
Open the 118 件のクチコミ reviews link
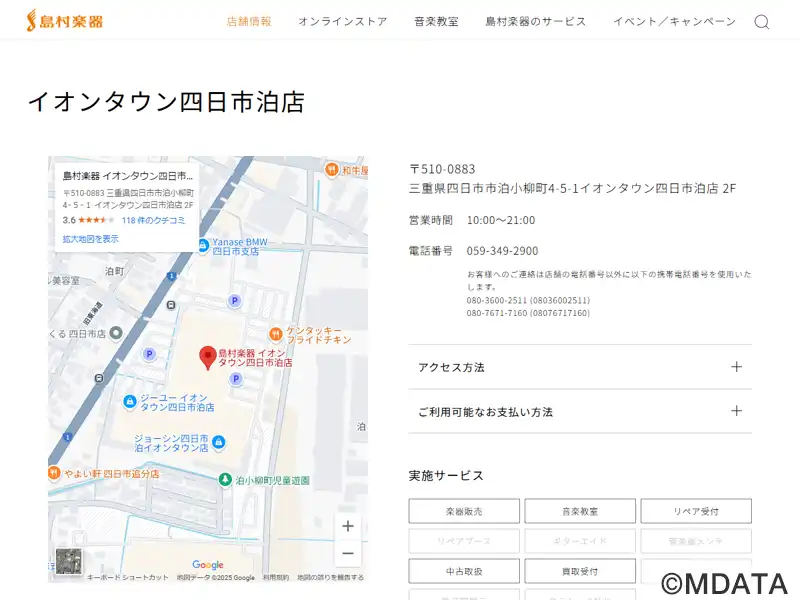point(153,220)
